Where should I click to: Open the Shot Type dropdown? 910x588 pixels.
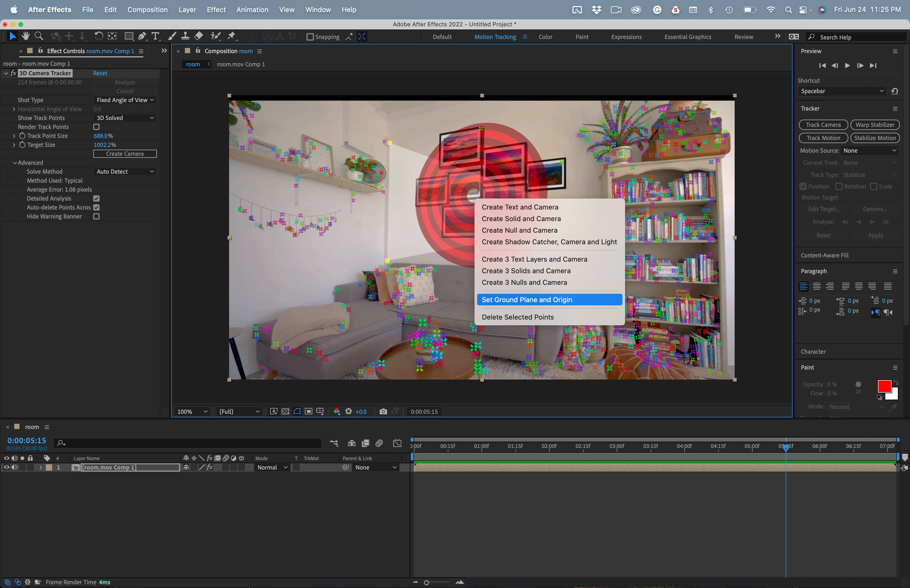125,100
